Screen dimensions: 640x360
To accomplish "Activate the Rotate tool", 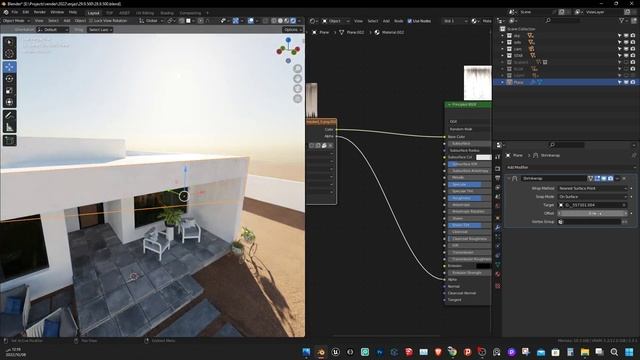I will click(9, 79).
